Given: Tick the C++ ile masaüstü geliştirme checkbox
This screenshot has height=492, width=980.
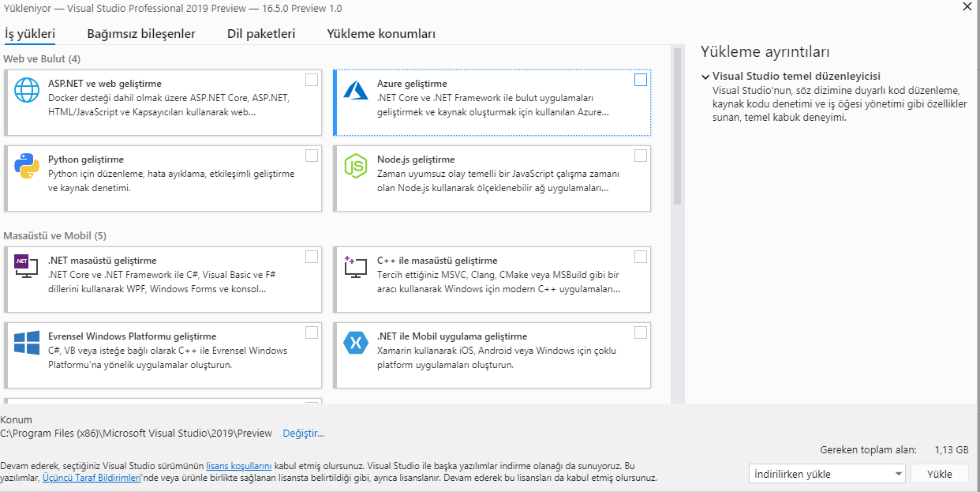Looking at the screenshot, I should (641, 257).
